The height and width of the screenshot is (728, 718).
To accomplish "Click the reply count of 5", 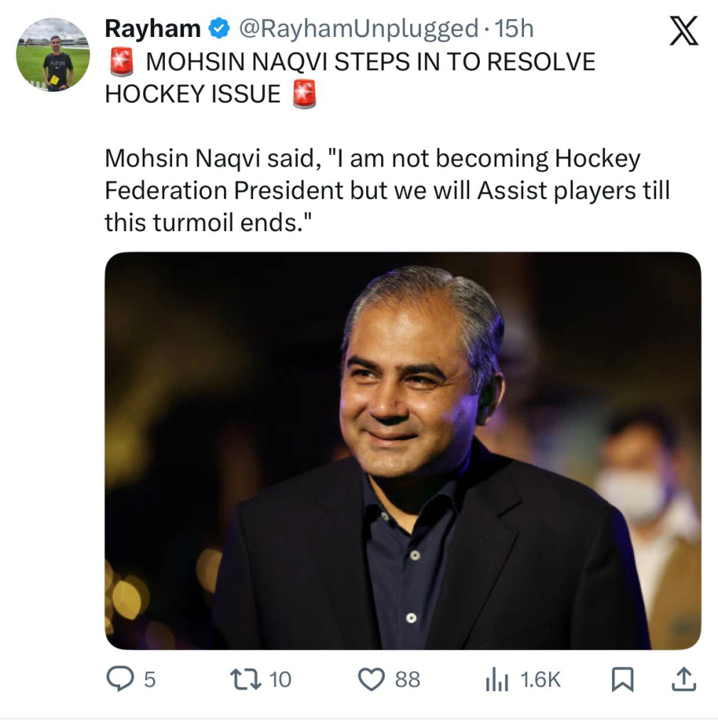I will [x=149, y=680].
